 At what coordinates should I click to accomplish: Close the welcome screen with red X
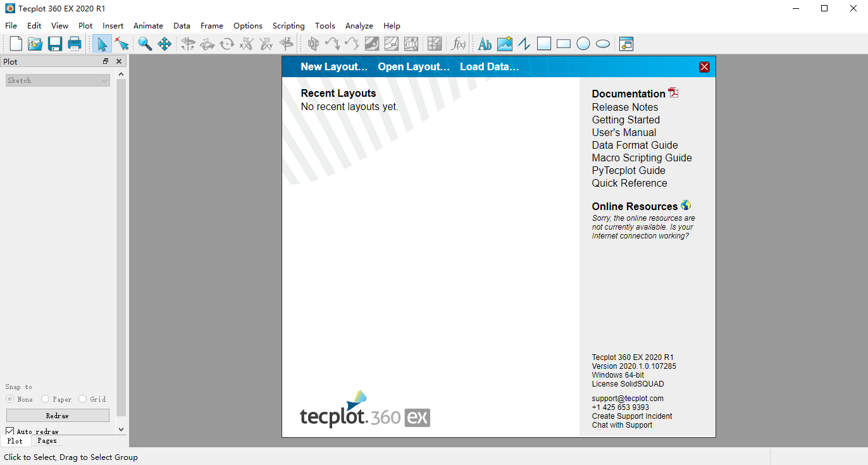pos(704,67)
